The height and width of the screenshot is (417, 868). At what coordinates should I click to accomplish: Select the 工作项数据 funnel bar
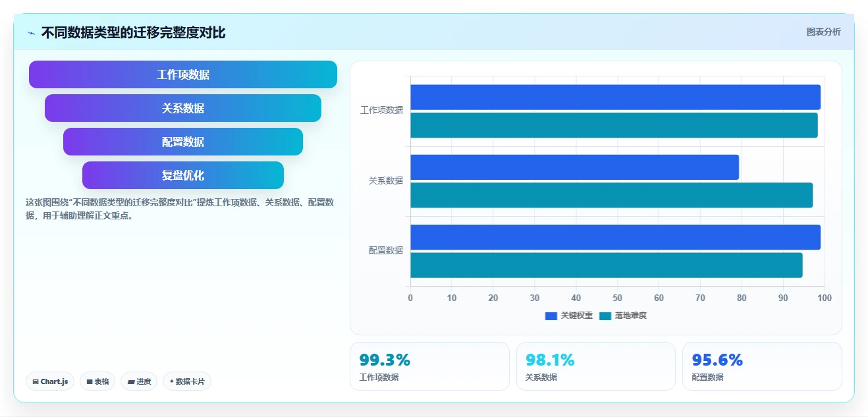click(183, 74)
